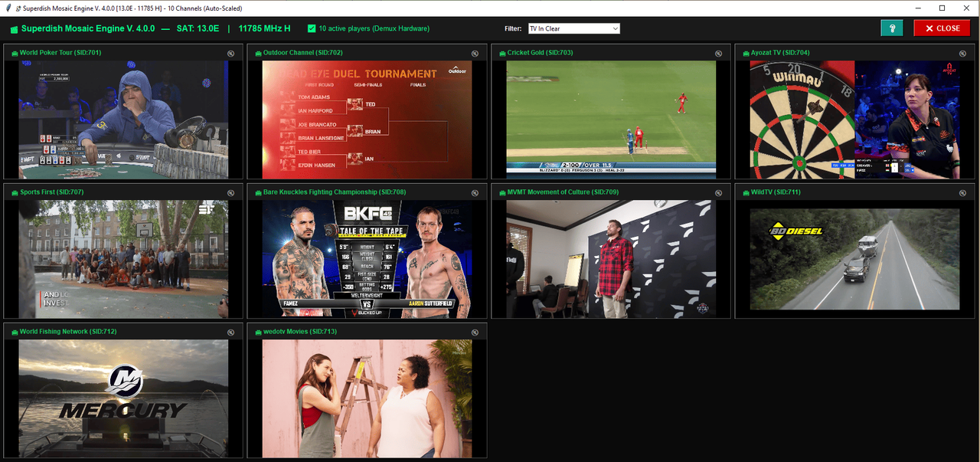The height and width of the screenshot is (462, 980).
Task: Open the wedotv Movies video preview
Action: tap(367, 399)
